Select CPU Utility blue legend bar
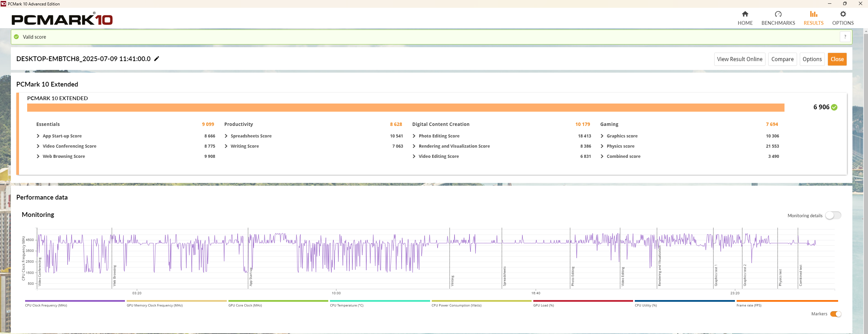The width and height of the screenshot is (868, 334). [685, 301]
